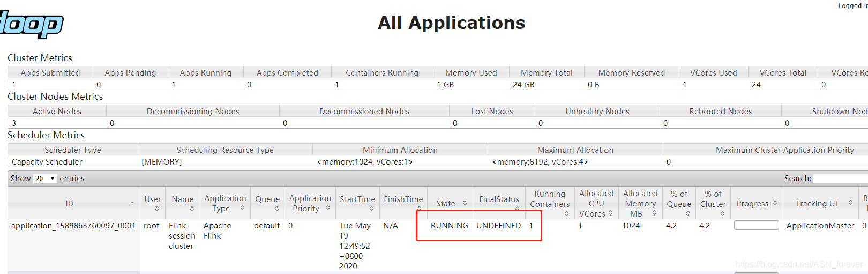The width and height of the screenshot is (868, 274).
Task: Select the Memory Total 24 GB value
Action: click(x=523, y=85)
